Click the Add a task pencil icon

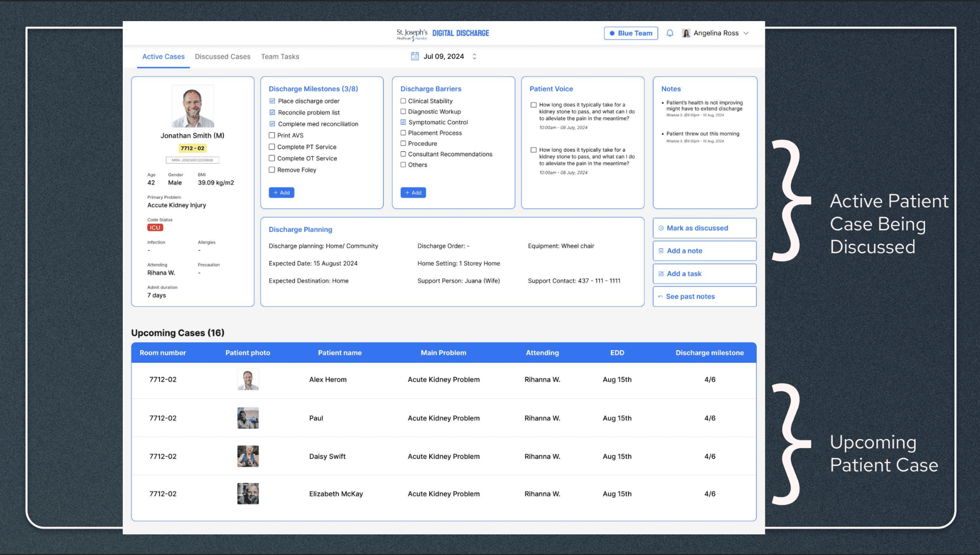tap(661, 274)
